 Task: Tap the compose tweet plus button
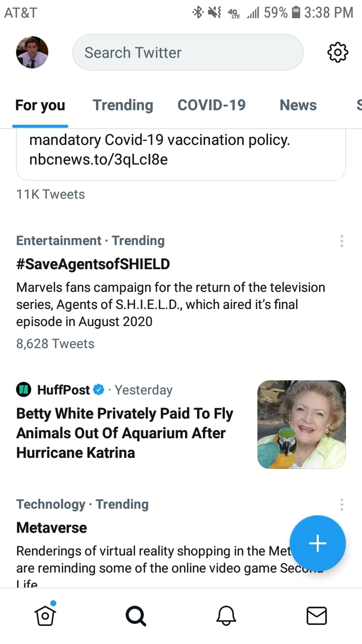(317, 543)
